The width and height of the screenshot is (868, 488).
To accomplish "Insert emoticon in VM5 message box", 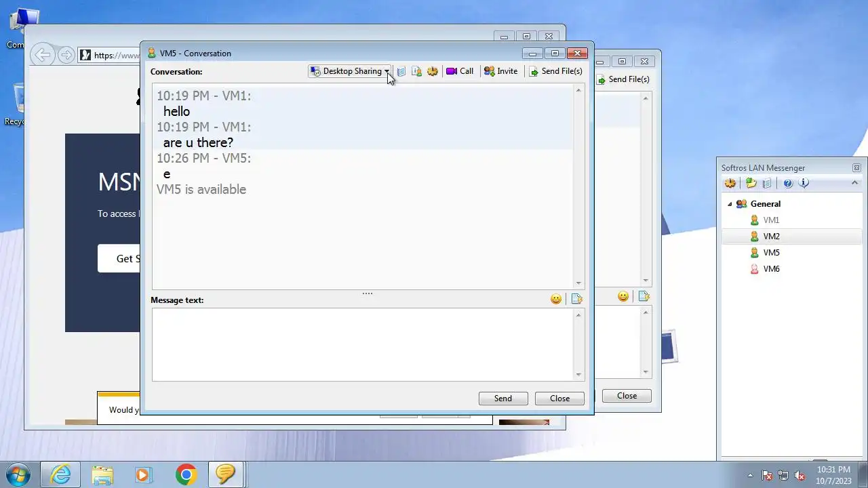I will click(556, 299).
